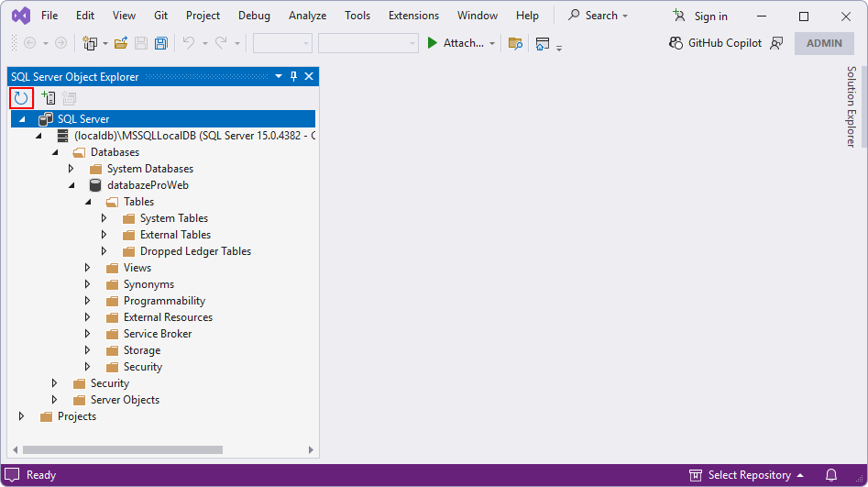Viewport: 868px width, 487px height.
Task: Click the GitHub Copilot button
Action: (x=716, y=43)
